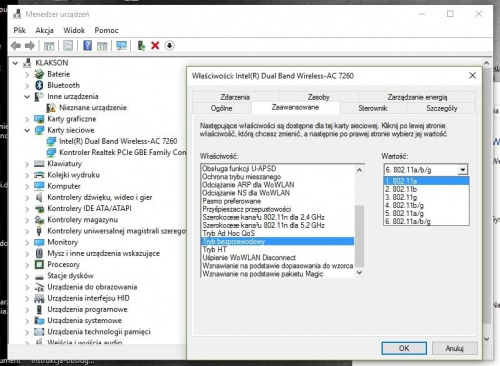Viewport: 500px width, 366px height.
Task: Switch to the Sterownik tab
Action: (x=373, y=108)
